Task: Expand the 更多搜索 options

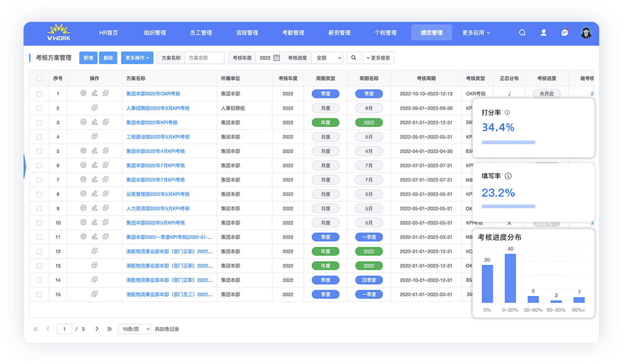Action: (378, 58)
